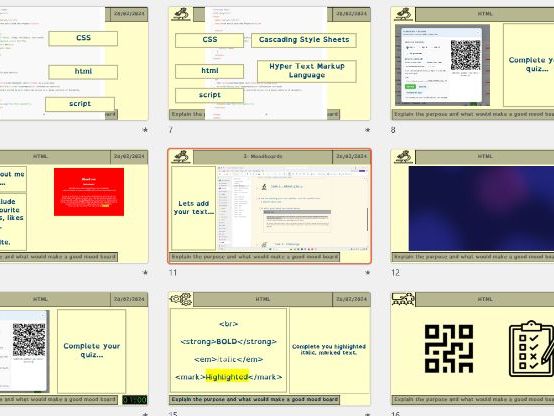
Task: Play animation star under slide 11
Action: pos(367,273)
